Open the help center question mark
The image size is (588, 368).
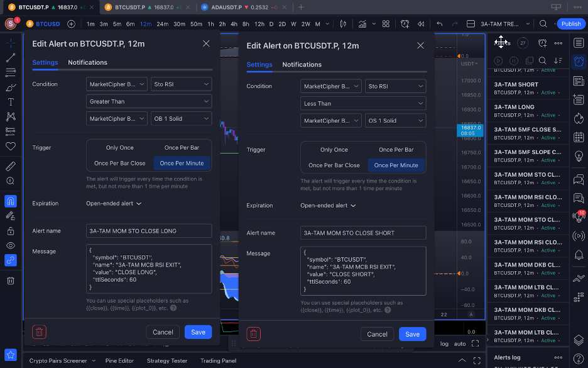tap(579, 358)
